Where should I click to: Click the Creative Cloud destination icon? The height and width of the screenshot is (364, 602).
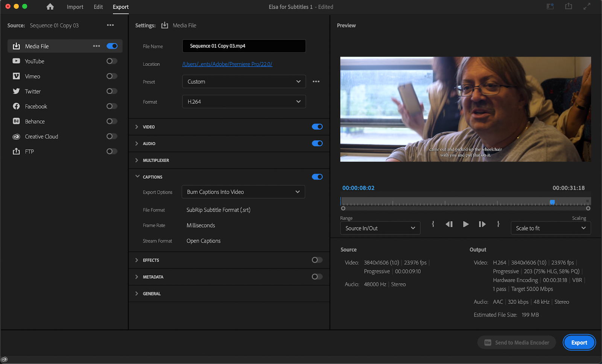tap(16, 136)
